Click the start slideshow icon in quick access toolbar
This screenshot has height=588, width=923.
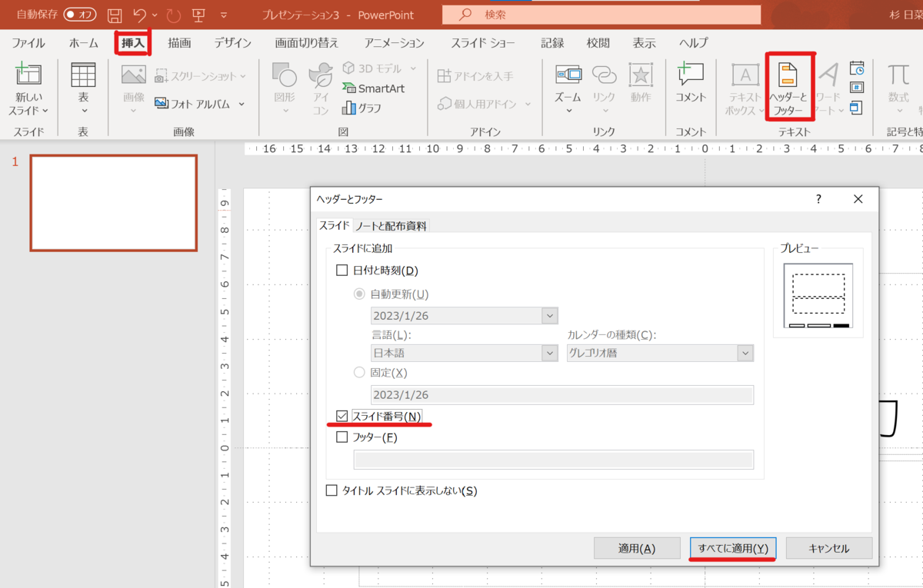199,15
